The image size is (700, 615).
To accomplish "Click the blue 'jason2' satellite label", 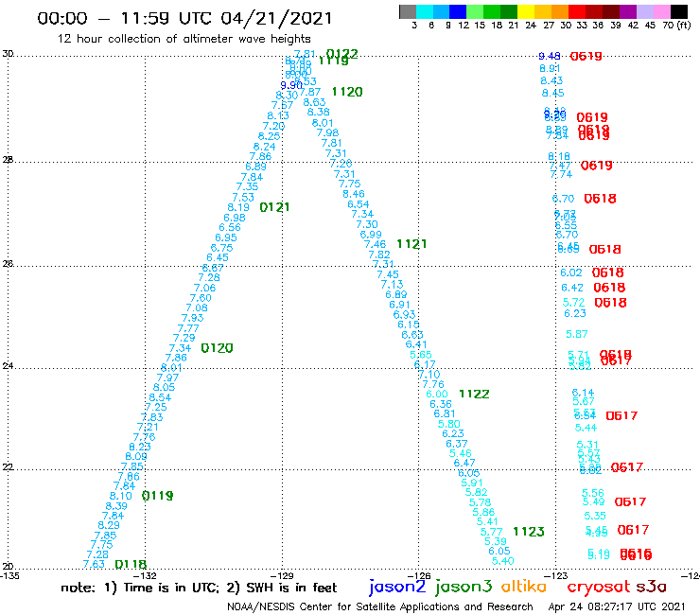I will point(397,587).
